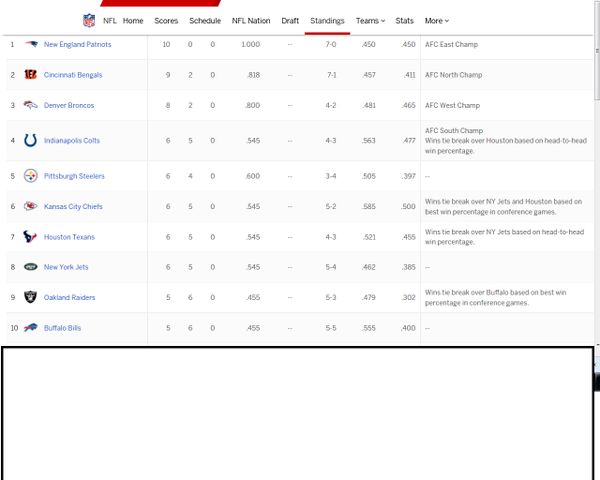Click Texans tiebreak note over NY Jets
Screen dimensions: 600x480
pos(504,237)
